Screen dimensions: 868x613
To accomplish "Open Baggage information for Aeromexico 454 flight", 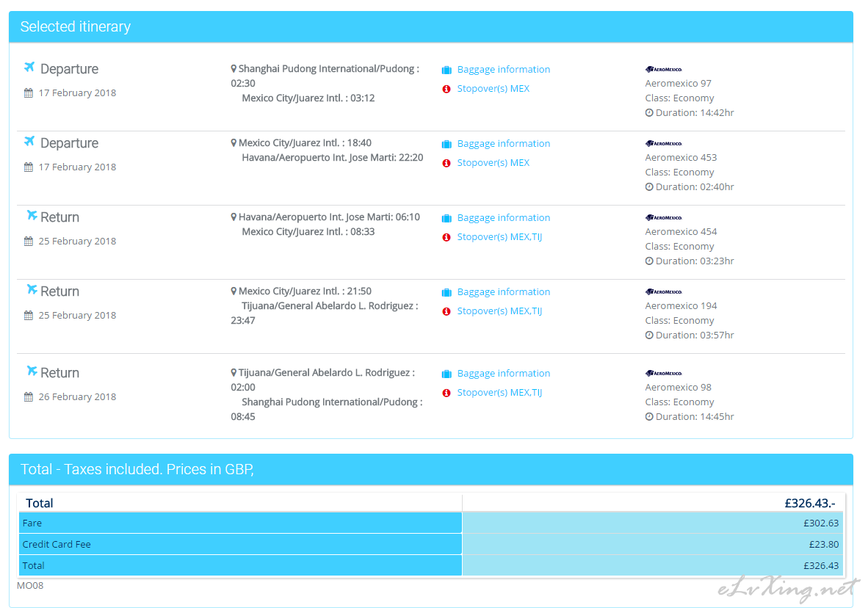I will tap(503, 217).
